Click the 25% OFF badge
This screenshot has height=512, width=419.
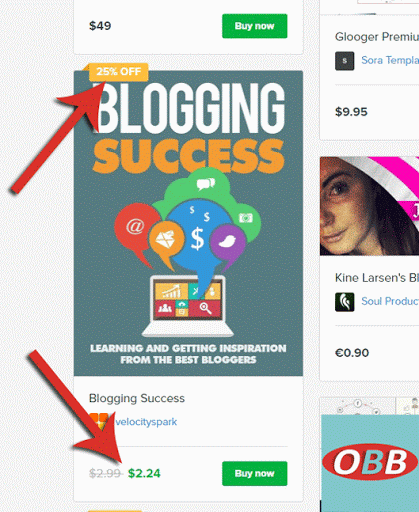point(119,72)
